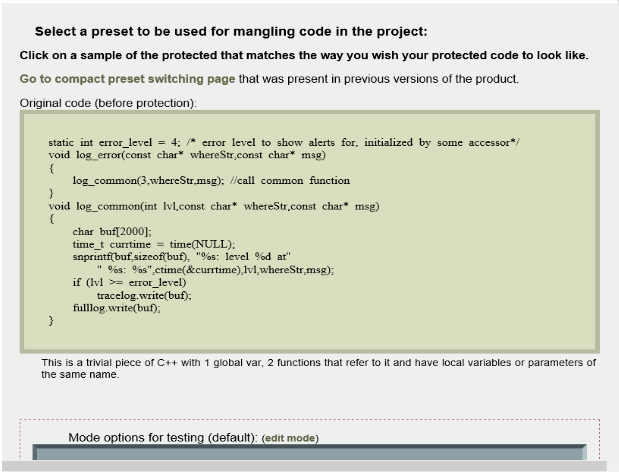Click the bold sample-matching instruction sentence

pyautogui.click(x=304, y=55)
